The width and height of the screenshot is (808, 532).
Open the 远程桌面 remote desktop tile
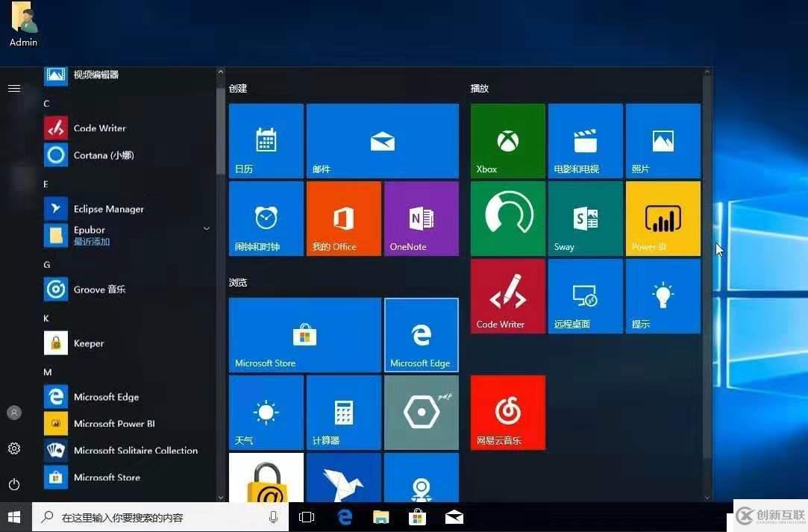pyautogui.click(x=584, y=295)
